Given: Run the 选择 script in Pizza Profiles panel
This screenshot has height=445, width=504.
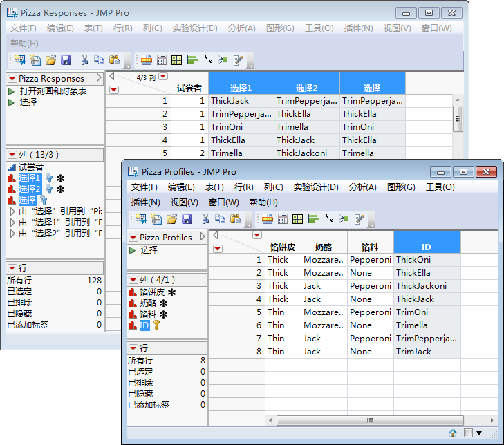Looking at the screenshot, I should [x=133, y=250].
